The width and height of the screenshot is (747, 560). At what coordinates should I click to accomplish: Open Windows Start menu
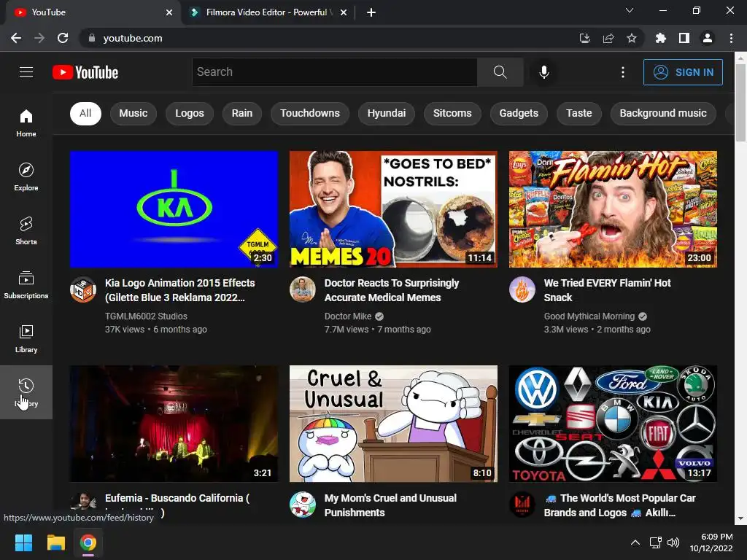coord(23,542)
